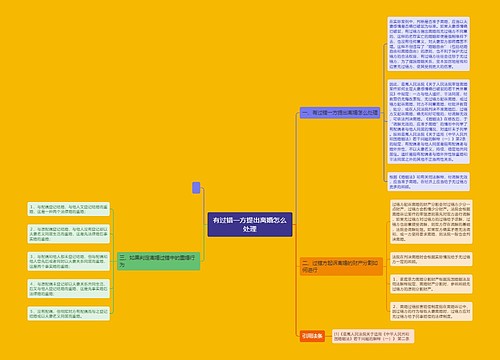Click green leaf note numbered 4
Screen dimensions: 500x360
coord(69,288)
